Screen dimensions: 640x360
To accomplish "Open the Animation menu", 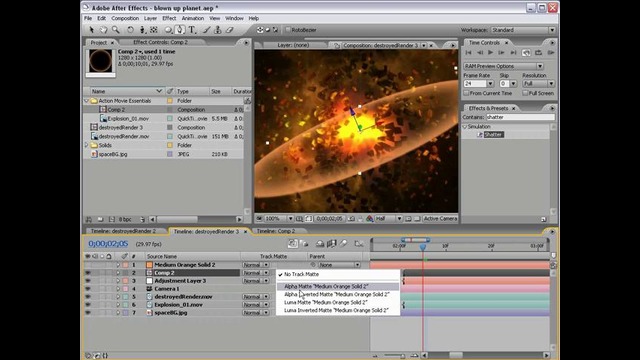I will pos(193,18).
